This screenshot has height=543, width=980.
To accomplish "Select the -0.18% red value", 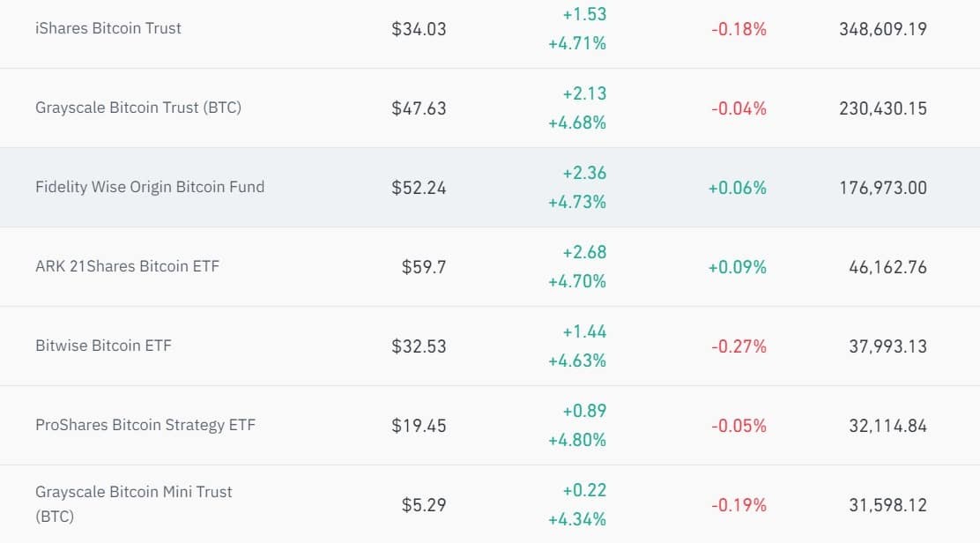I will (x=739, y=29).
